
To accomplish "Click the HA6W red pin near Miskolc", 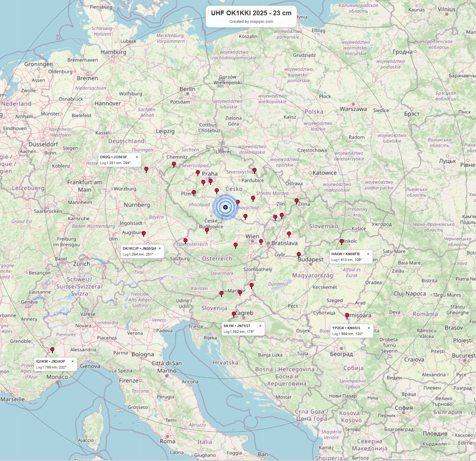I will pyautogui.click(x=342, y=241).
